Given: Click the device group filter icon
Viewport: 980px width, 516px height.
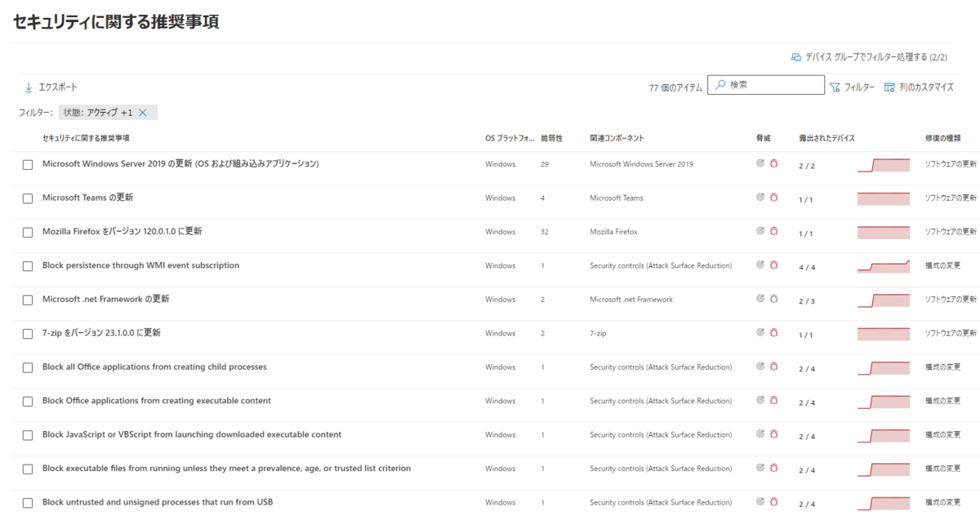Looking at the screenshot, I should click(796, 57).
